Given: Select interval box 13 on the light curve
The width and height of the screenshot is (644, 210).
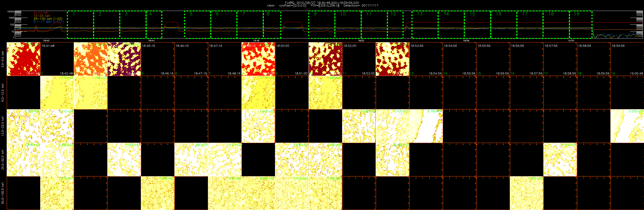Looking at the screenshot, I should [x=425, y=25].
